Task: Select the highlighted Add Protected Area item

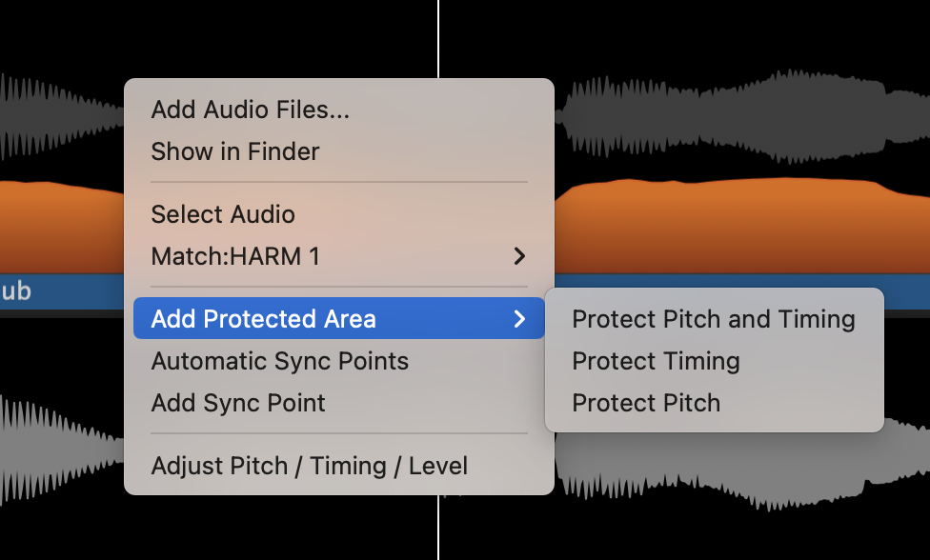Action: coord(263,319)
